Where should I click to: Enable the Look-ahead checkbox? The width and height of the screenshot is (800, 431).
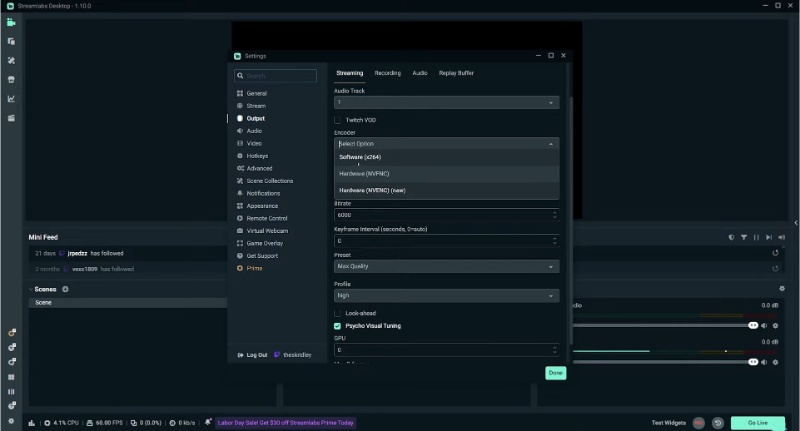pos(337,313)
